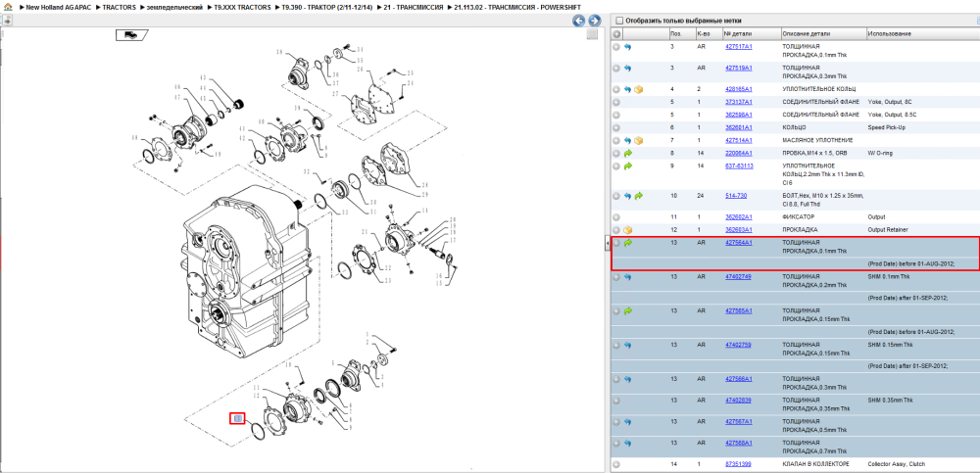Open part number link 637-63113

coord(739,166)
